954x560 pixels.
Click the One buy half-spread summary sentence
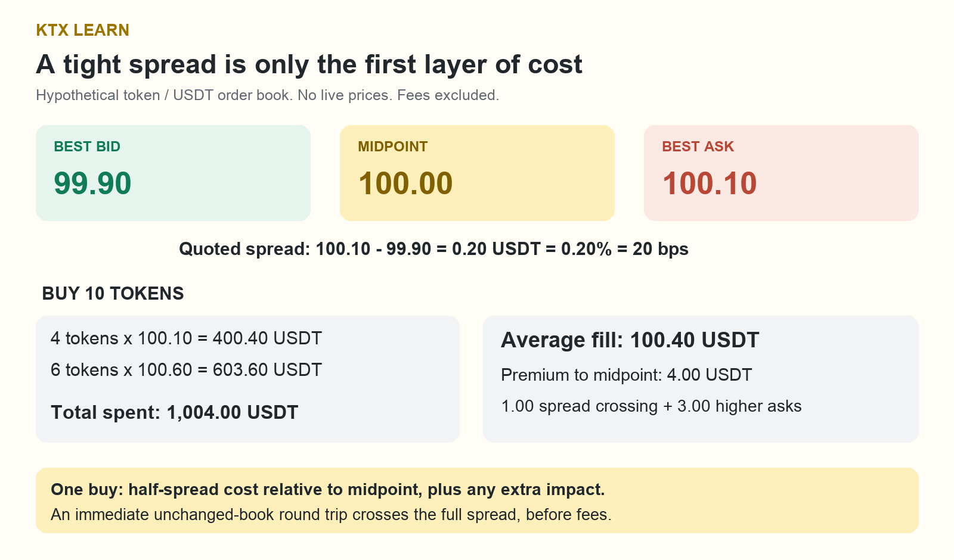tap(328, 490)
